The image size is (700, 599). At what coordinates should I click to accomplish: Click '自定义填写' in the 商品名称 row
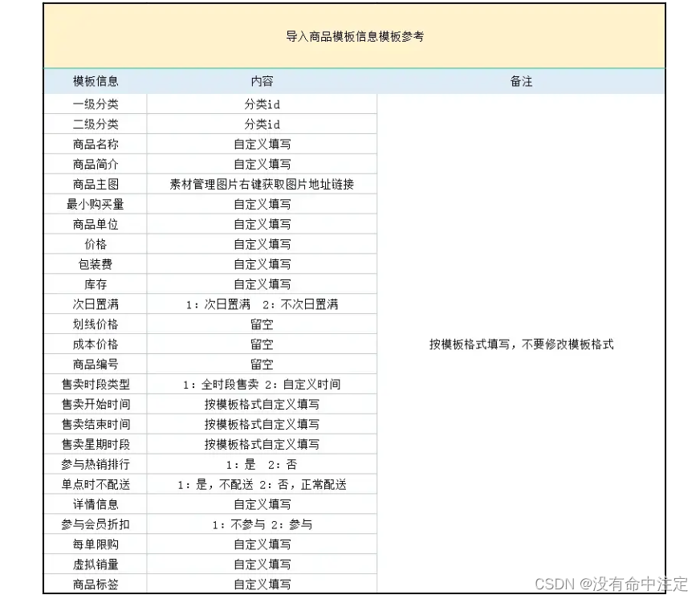(x=262, y=145)
